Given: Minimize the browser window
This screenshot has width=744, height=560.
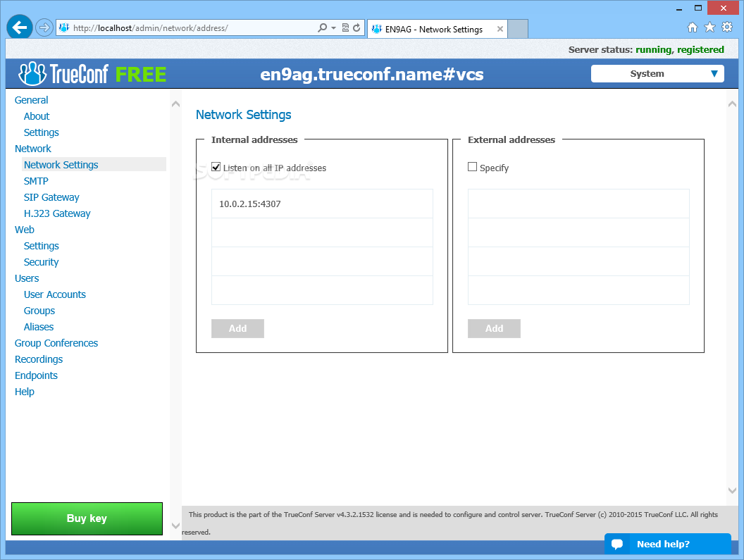Looking at the screenshot, I should point(679,8).
